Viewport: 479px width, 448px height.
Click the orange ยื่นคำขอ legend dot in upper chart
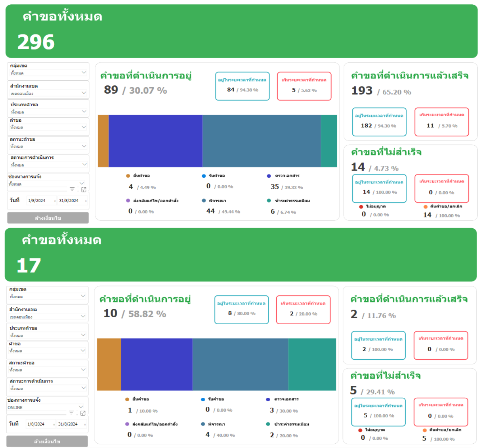point(128,176)
